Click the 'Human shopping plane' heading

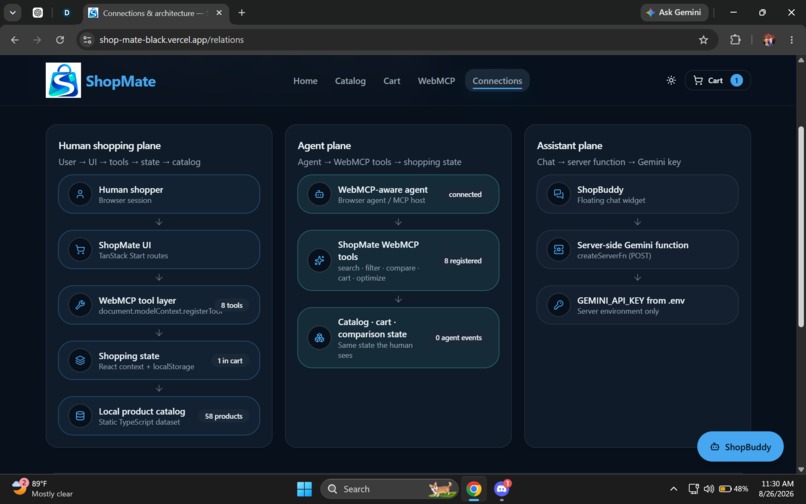point(109,146)
